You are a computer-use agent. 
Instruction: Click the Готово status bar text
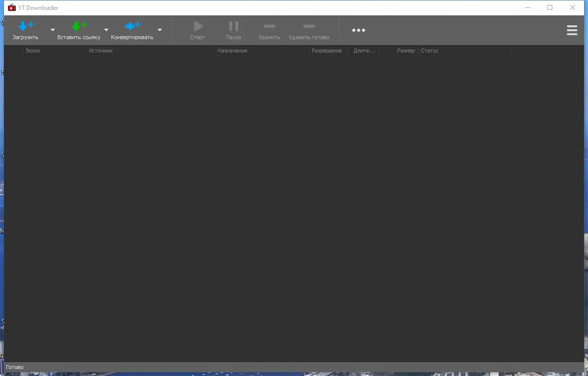[x=15, y=368]
